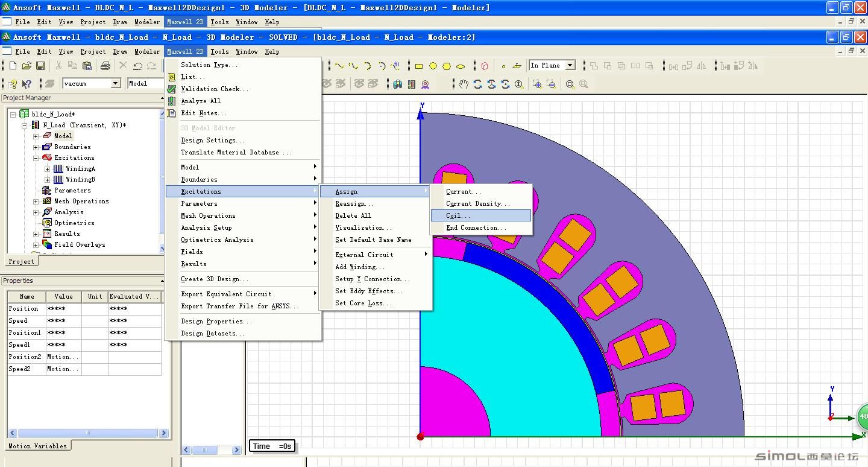Select the Analysis tree item
The width and height of the screenshot is (868, 467).
[x=69, y=212]
